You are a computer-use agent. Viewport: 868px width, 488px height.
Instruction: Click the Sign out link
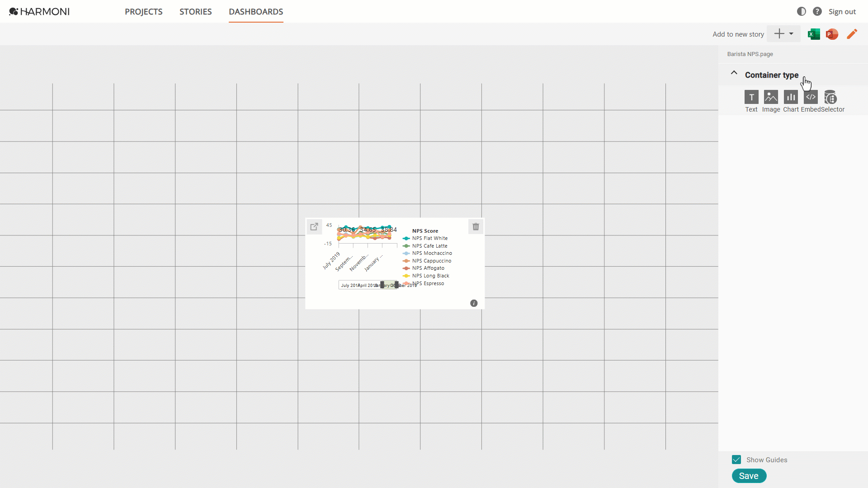point(842,12)
